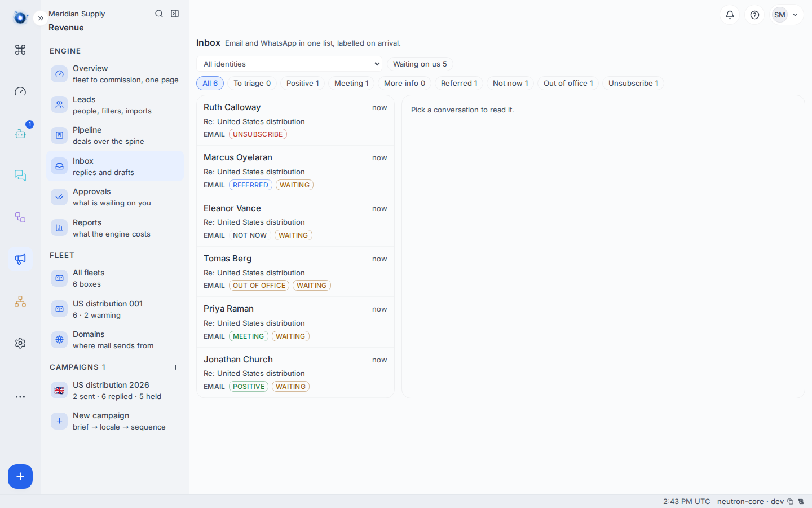Viewport: 812px width, 508px height.
Task: Open Pipeline deals over the spine
Action: click(115, 135)
